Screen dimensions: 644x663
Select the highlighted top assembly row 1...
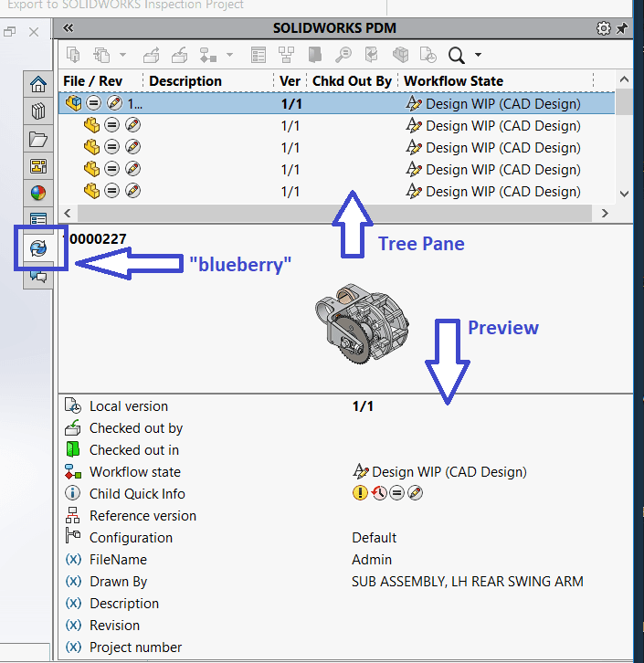[x=336, y=103]
